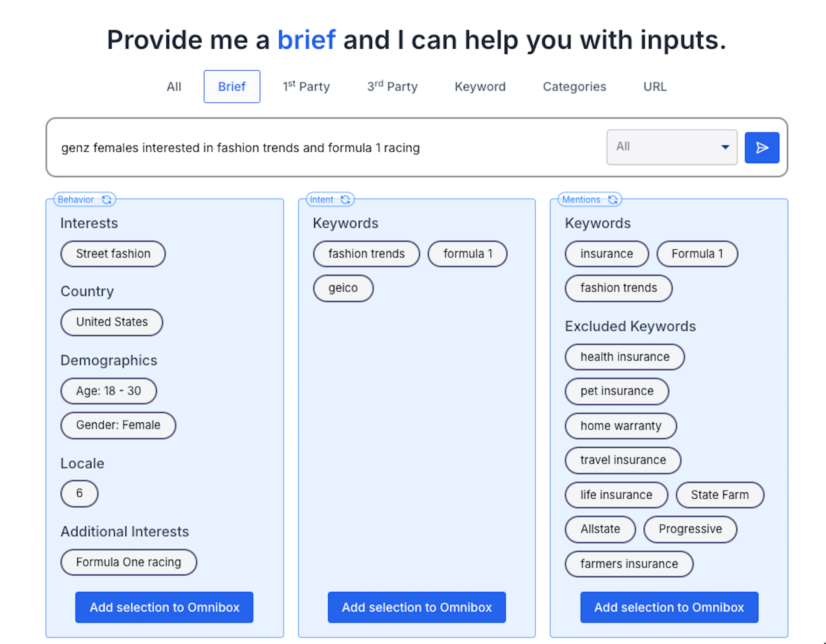Select the pet insurance excluded chip

[617, 391]
